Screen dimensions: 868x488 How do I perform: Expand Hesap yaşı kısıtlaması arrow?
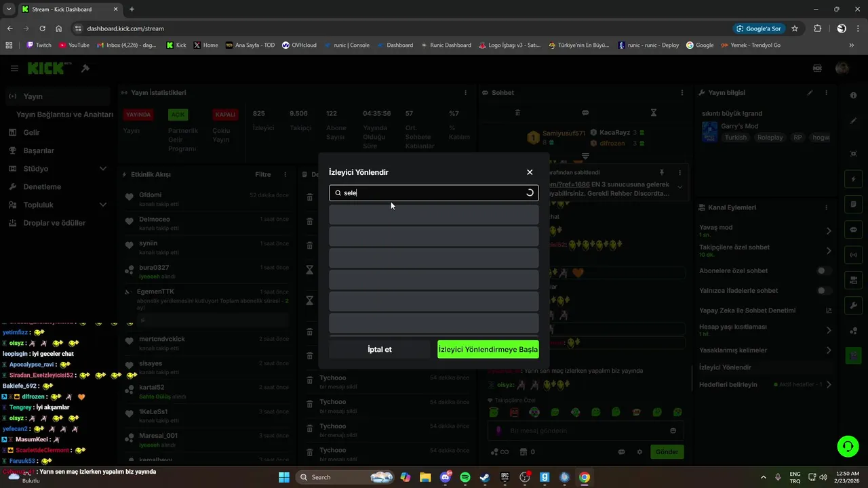(x=829, y=331)
